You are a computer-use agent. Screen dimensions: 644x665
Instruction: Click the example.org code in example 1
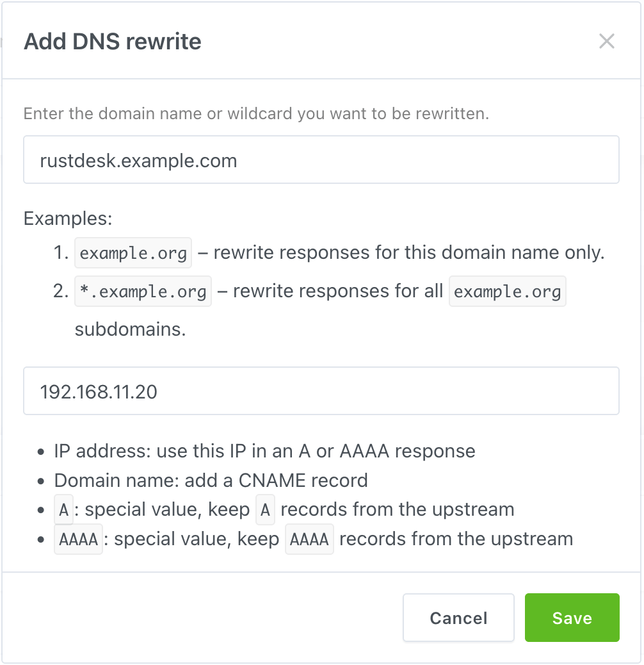point(133,252)
